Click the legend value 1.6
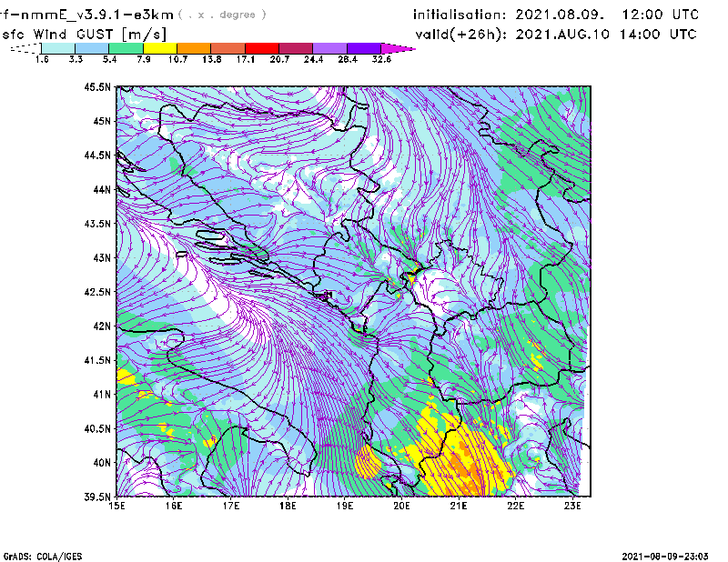The width and height of the screenshot is (728, 562). tap(42, 59)
